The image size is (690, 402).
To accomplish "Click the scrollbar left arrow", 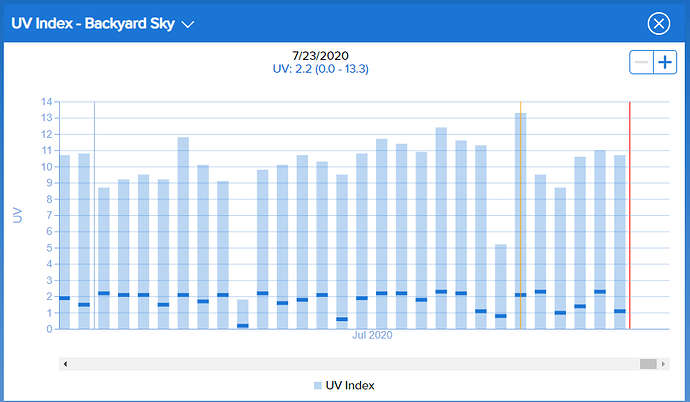I will [x=65, y=364].
